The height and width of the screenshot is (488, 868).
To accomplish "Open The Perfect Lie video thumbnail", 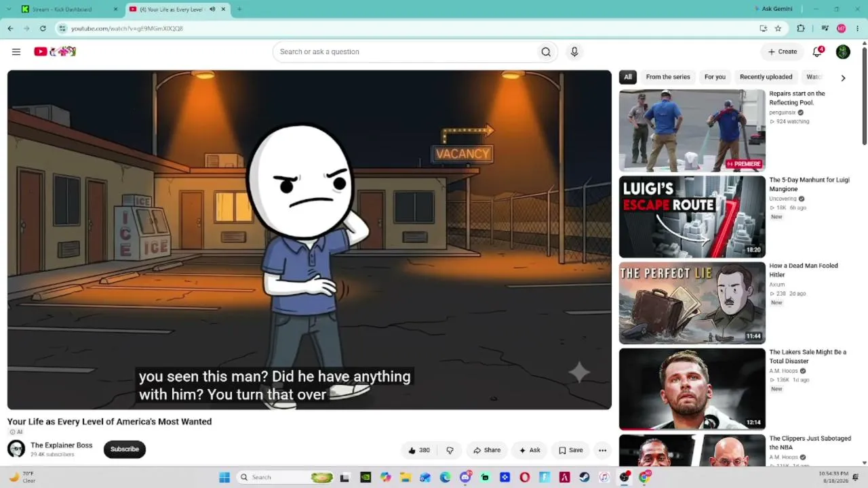I will pyautogui.click(x=692, y=303).
